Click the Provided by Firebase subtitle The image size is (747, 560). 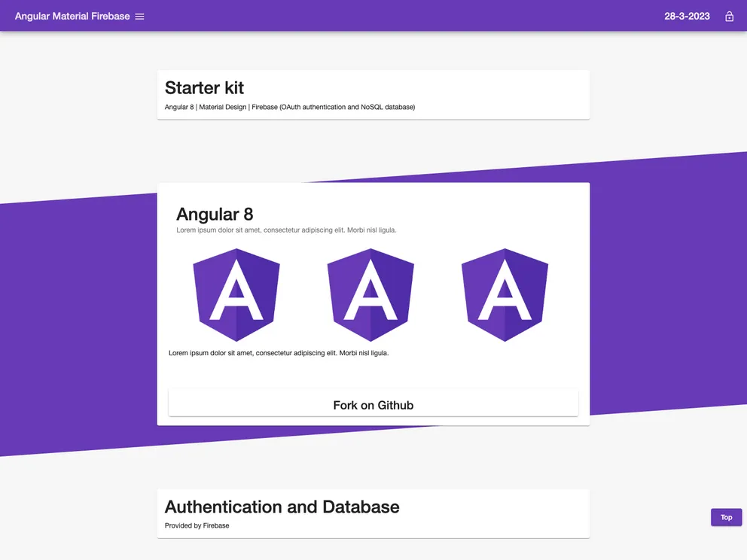pyautogui.click(x=197, y=525)
